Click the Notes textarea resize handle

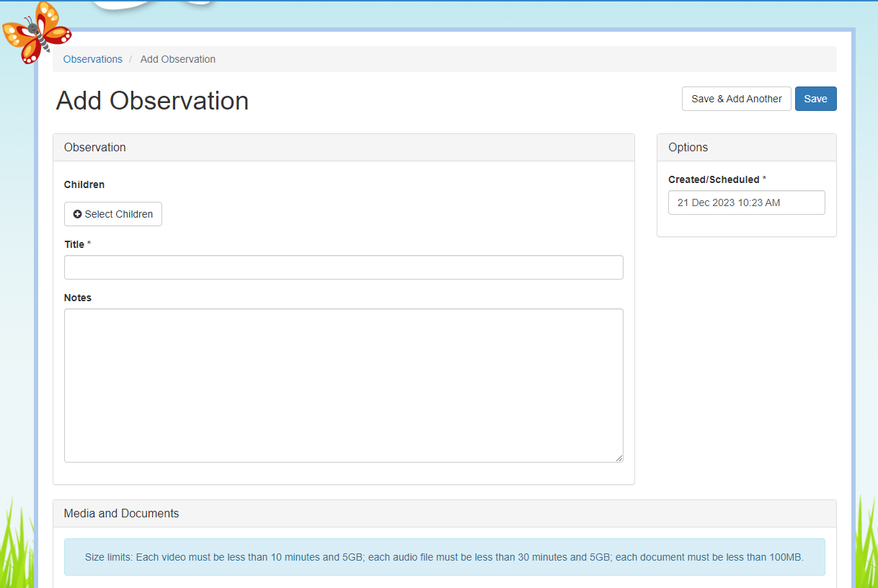pyautogui.click(x=618, y=458)
